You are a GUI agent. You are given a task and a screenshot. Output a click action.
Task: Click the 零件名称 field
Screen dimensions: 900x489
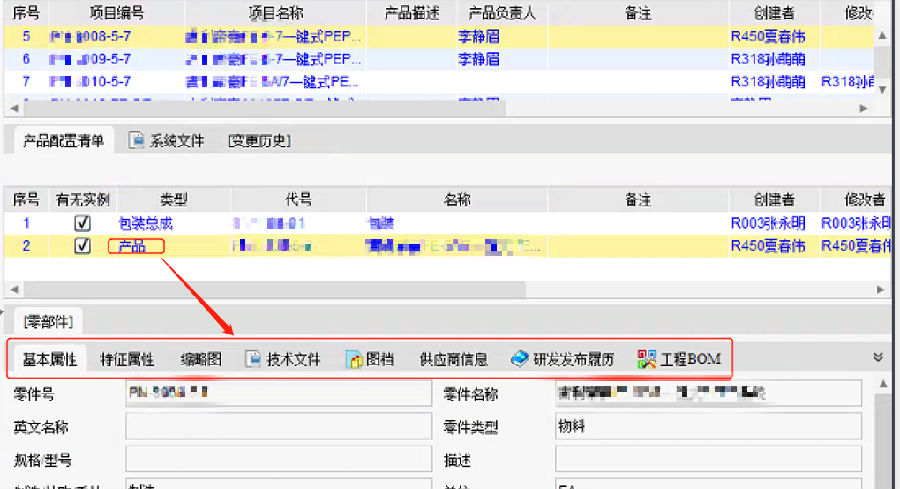click(x=708, y=393)
